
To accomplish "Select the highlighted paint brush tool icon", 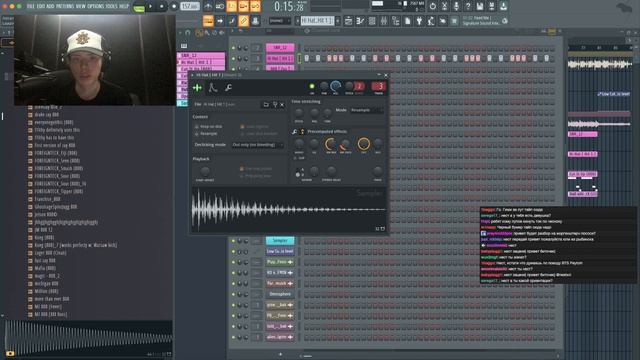I will coord(244,21).
